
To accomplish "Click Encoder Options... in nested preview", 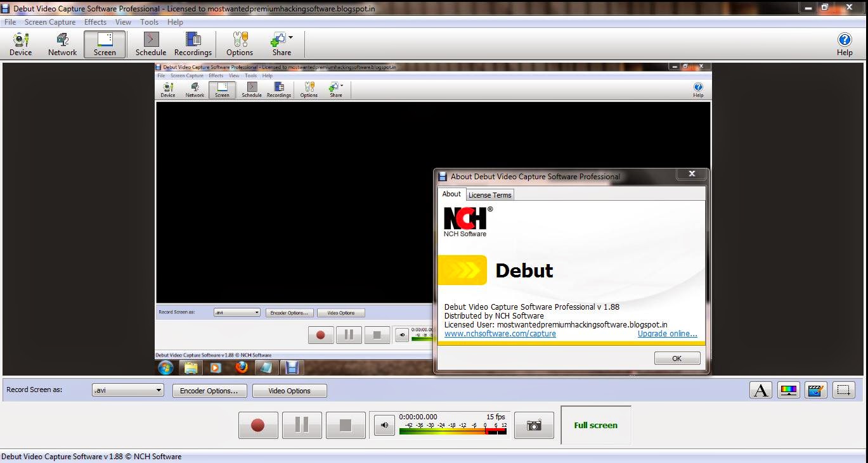I will pos(289,313).
